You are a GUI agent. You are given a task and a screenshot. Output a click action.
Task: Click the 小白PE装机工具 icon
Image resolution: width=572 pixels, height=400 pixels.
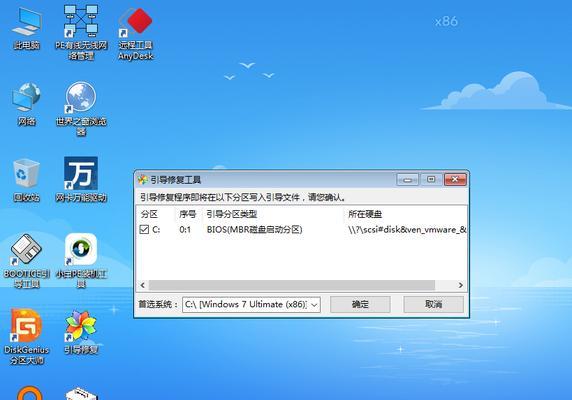click(x=81, y=261)
